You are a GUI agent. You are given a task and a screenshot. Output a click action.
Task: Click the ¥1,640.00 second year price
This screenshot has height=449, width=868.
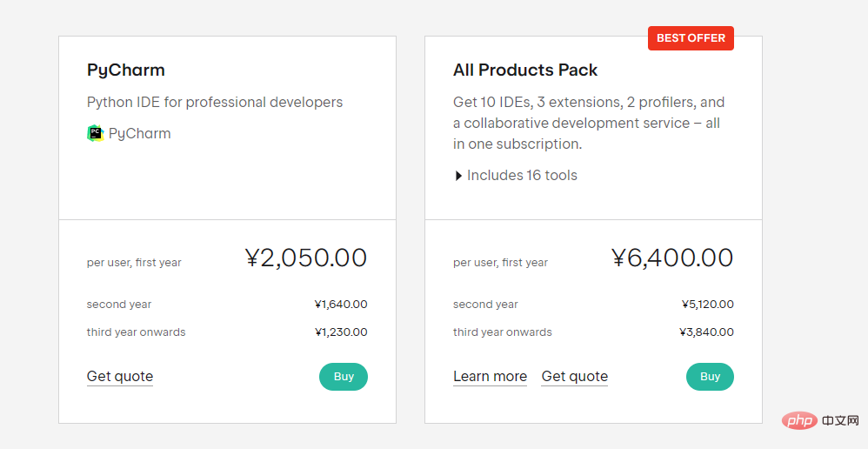[341, 305]
